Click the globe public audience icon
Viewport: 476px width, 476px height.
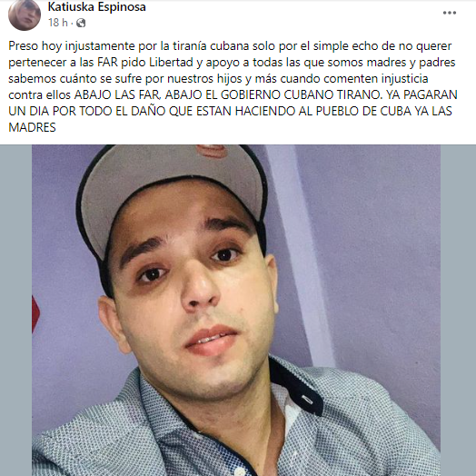coord(81,23)
